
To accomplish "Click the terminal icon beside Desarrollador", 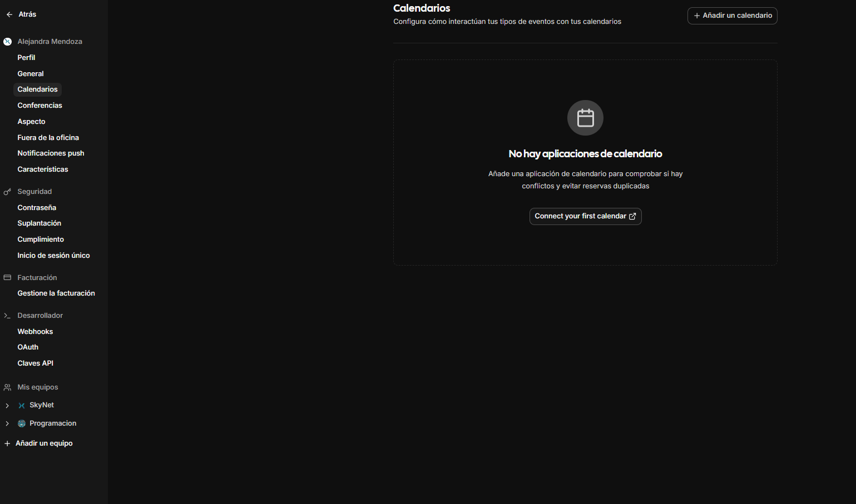I will 7,316.
